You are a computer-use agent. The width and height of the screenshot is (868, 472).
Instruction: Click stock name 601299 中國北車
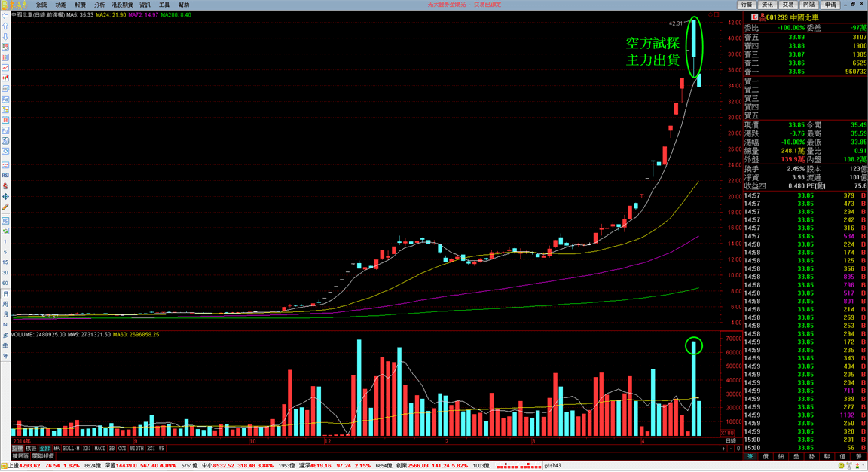tap(792, 18)
